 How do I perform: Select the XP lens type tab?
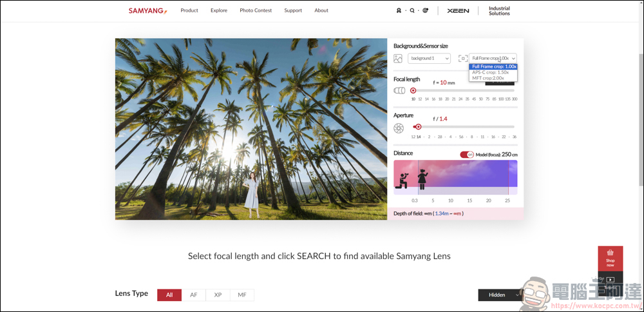(x=218, y=295)
